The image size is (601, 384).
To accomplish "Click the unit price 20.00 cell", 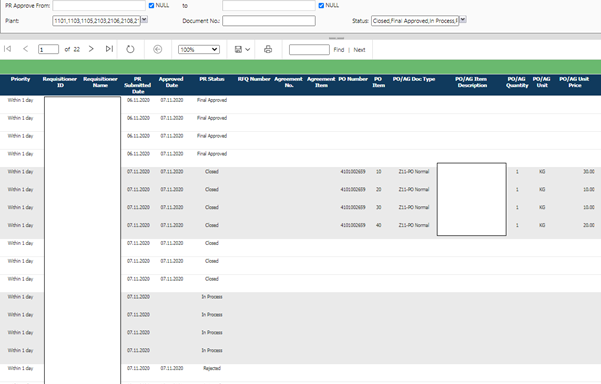I will coord(589,225).
